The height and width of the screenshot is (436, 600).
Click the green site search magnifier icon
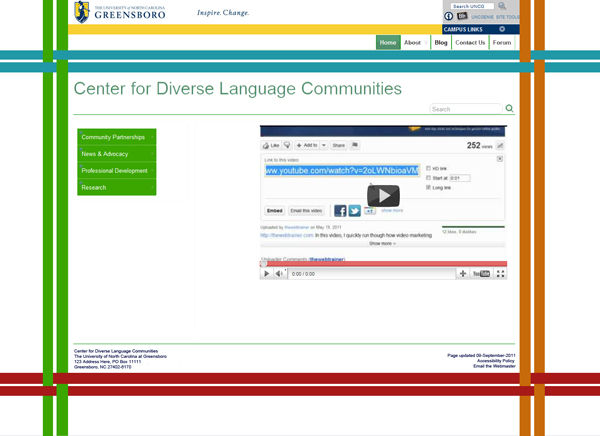click(x=509, y=108)
